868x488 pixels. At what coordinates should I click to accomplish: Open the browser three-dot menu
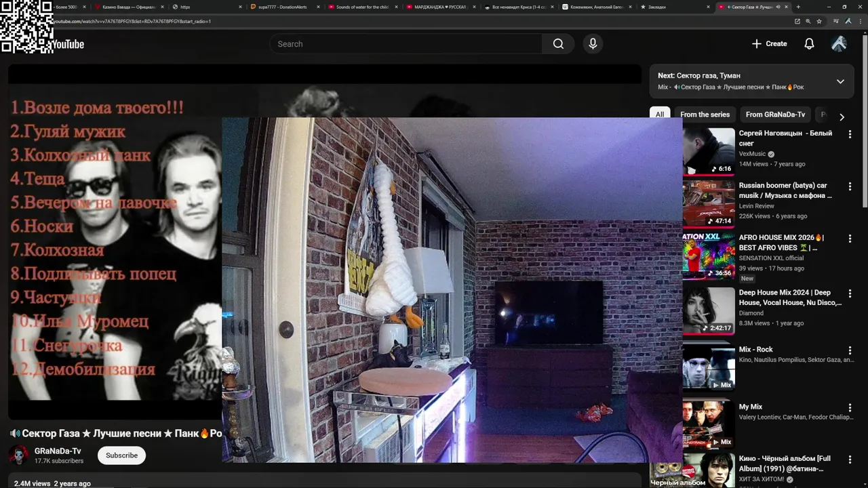pos(859,21)
